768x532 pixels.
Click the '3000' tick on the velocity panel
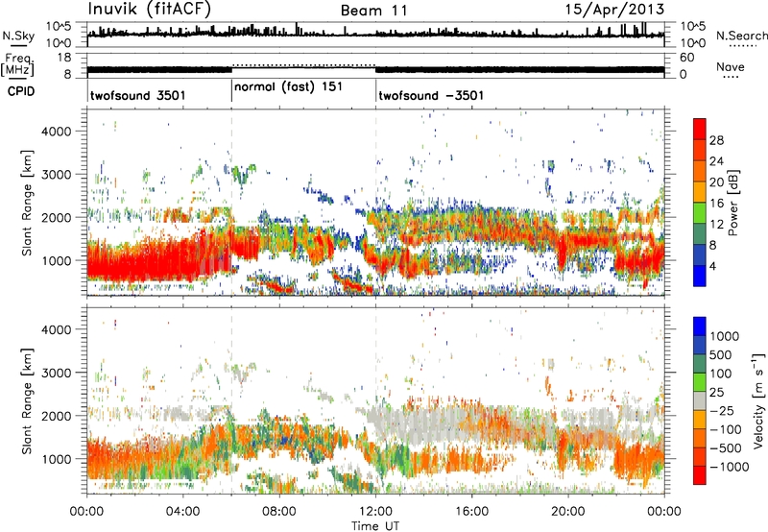56,373
